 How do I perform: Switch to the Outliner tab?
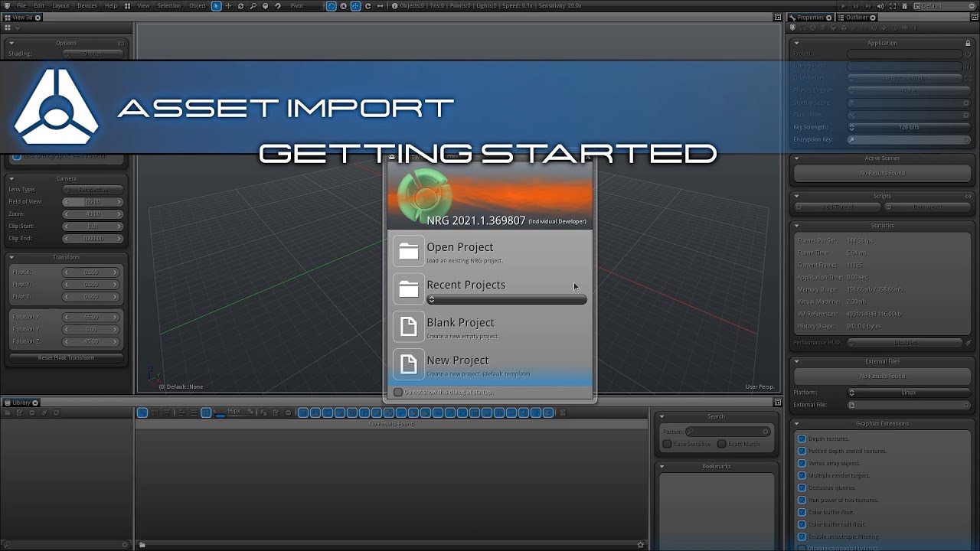(857, 18)
